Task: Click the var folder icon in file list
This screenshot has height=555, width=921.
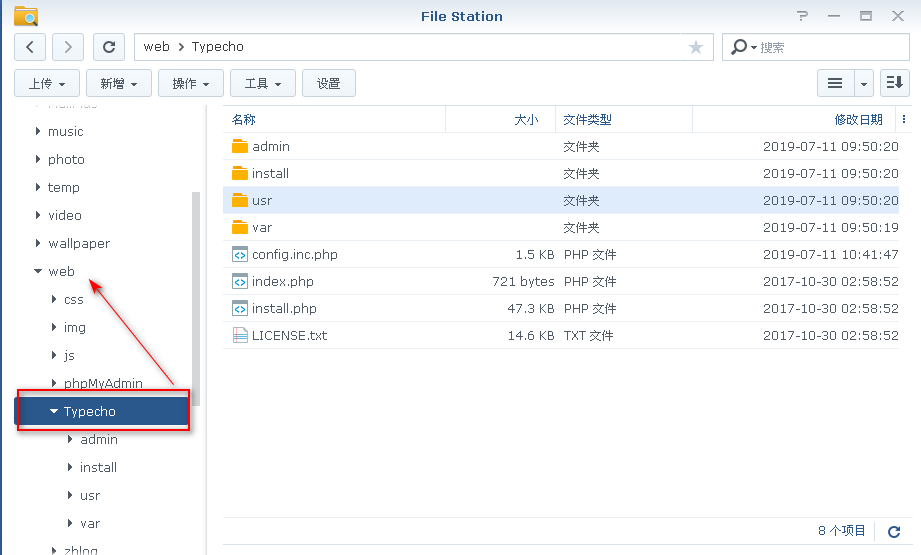Action: pos(240,227)
